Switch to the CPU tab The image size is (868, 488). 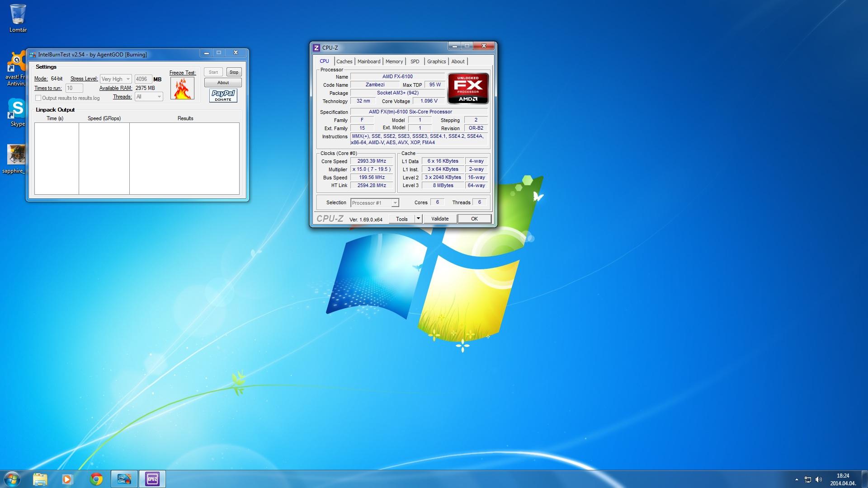tap(324, 61)
